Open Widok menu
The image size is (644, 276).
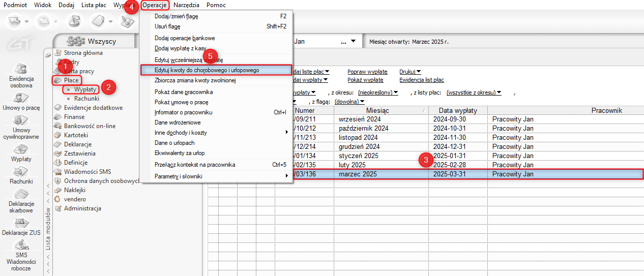pyautogui.click(x=43, y=5)
